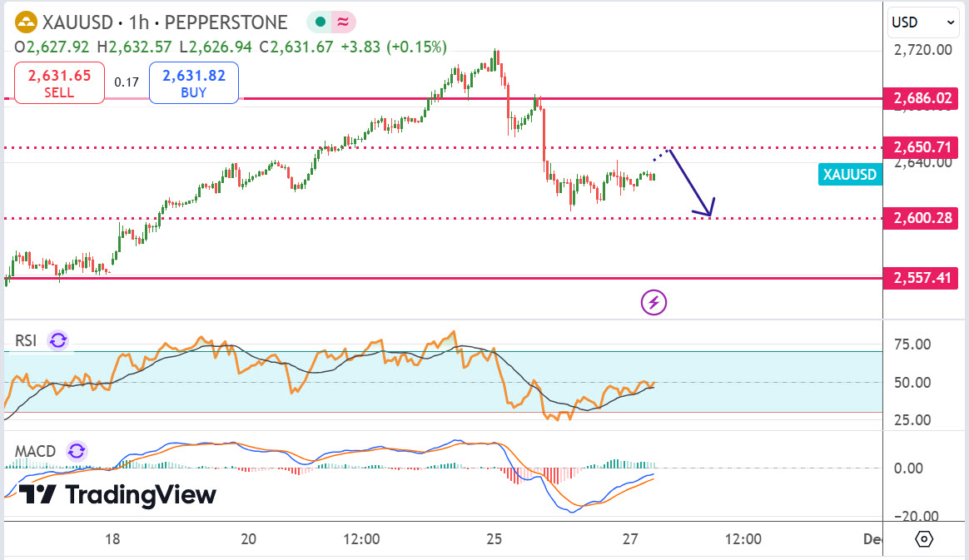This screenshot has height=560, width=969.
Task: Select the MACD indicator label
Action: point(35,452)
